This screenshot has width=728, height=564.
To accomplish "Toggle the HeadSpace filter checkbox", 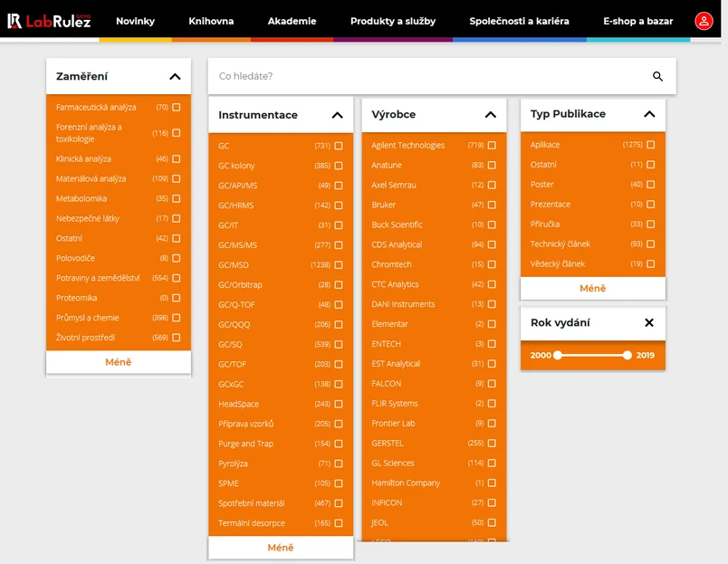I will (x=339, y=405).
